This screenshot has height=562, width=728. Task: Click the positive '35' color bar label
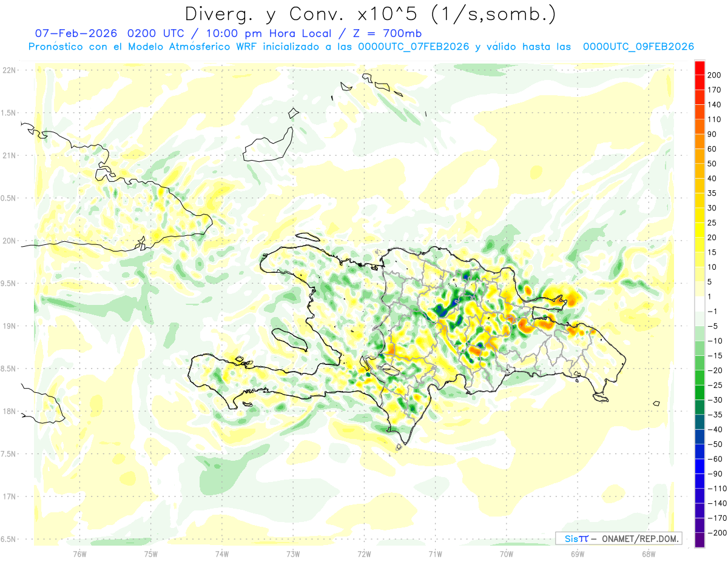tap(713, 193)
